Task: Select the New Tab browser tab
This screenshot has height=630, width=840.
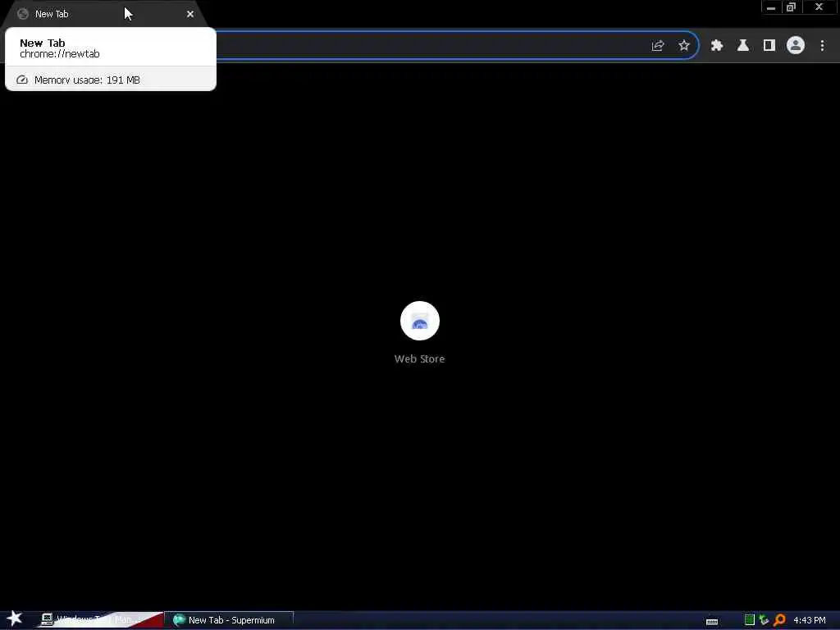Action: pyautogui.click(x=104, y=14)
